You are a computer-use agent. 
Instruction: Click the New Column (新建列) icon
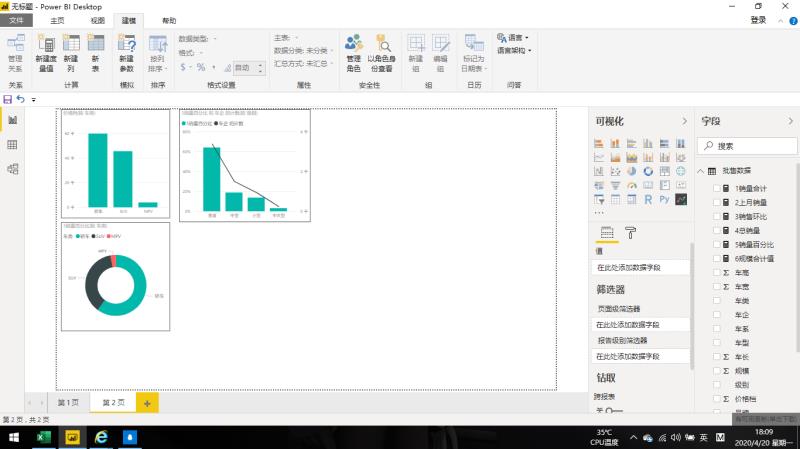pos(71,53)
